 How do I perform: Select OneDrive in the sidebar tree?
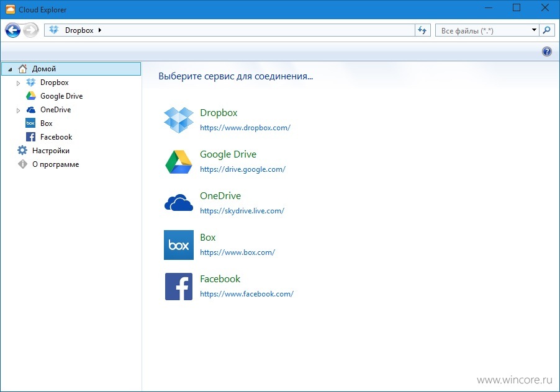pos(55,110)
